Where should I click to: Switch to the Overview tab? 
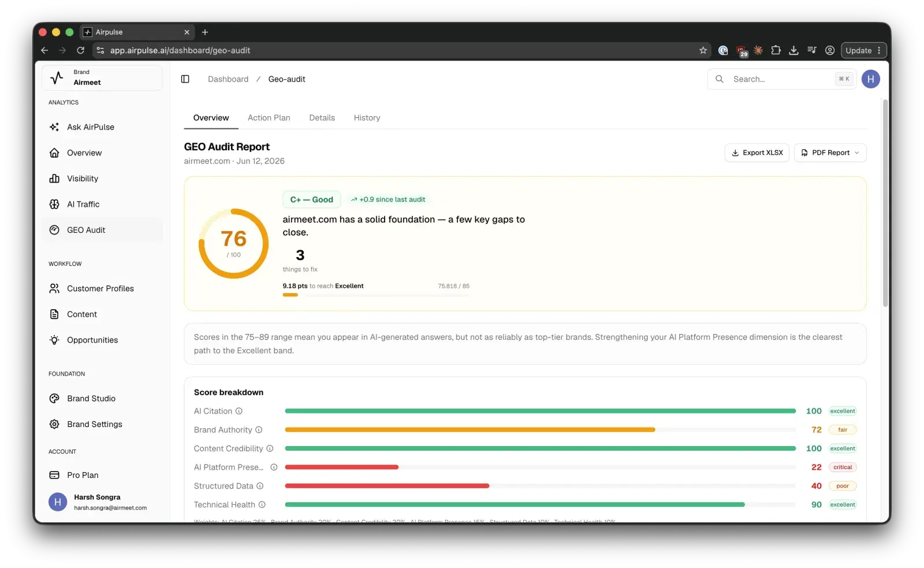(x=211, y=118)
